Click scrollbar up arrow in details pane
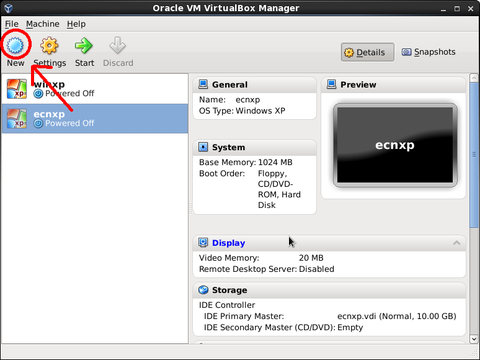Image resolution: width=480 pixels, height=360 pixels. (x=474, y=78)
